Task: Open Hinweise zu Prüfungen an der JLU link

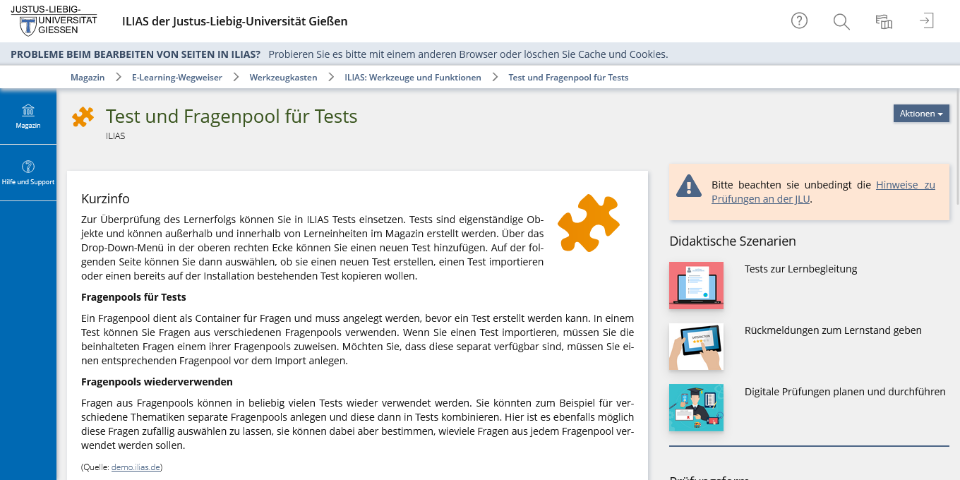Action: pos(823,192)
